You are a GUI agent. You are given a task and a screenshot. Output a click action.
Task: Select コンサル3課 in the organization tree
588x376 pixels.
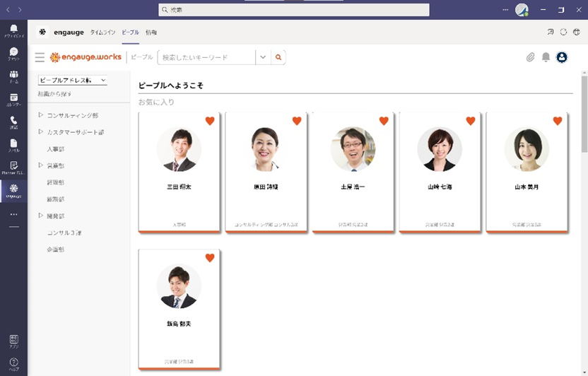pyautogui.click(x=64, y=233)
